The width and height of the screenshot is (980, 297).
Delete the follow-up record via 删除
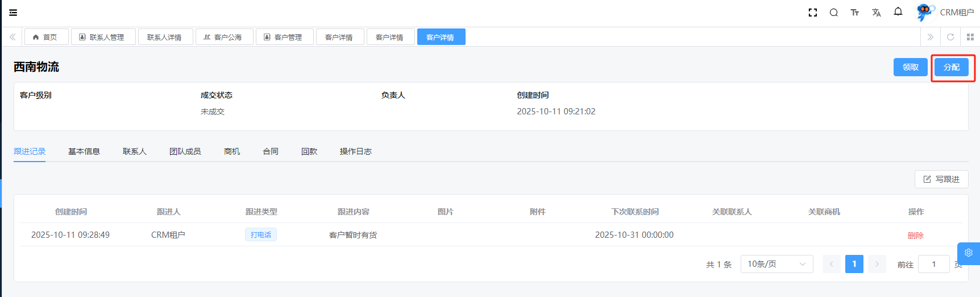point(915,236)
